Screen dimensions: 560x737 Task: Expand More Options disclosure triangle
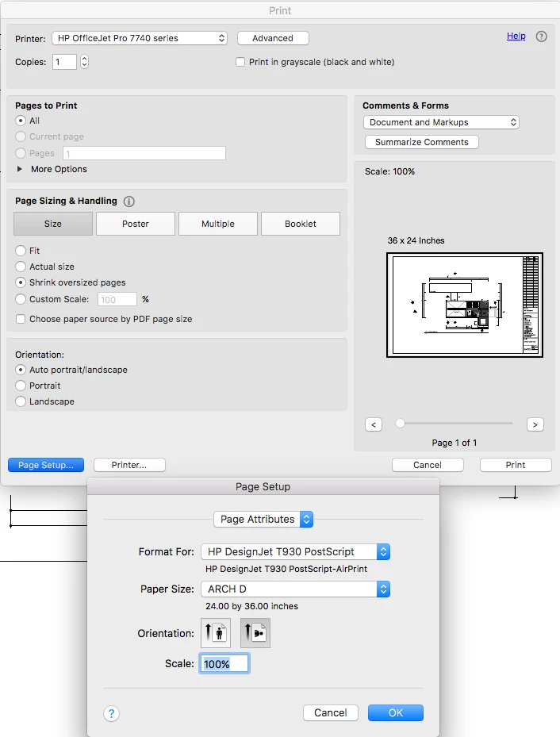click(x=20, y=169)
